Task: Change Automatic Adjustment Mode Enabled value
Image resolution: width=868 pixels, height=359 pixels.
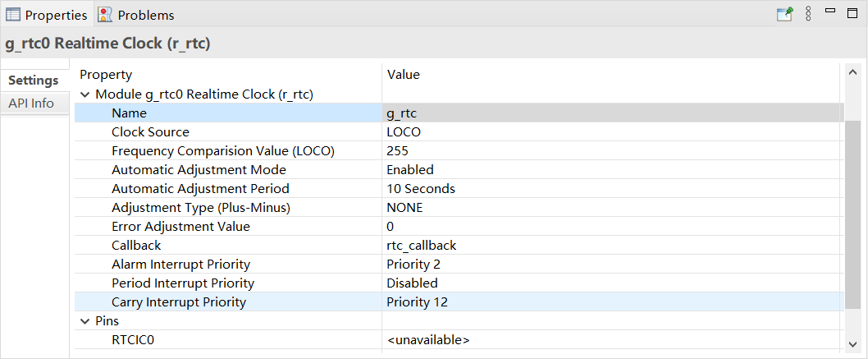Action: (x=611, y=169)
